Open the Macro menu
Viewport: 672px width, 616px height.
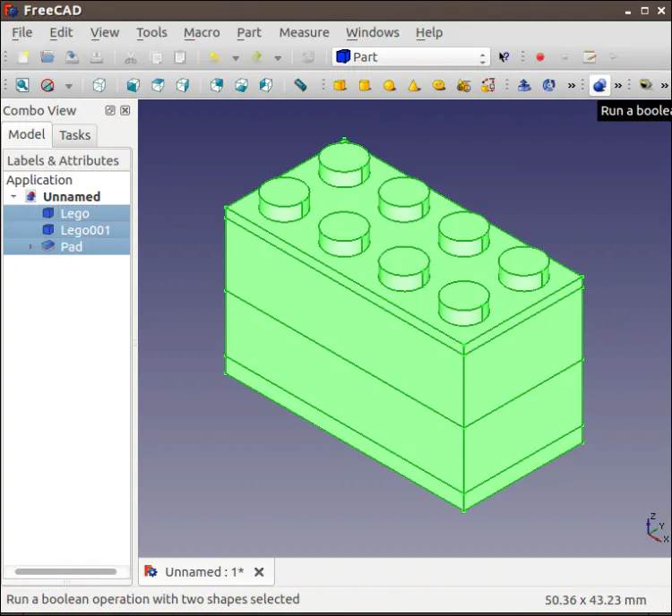(202, 32)
